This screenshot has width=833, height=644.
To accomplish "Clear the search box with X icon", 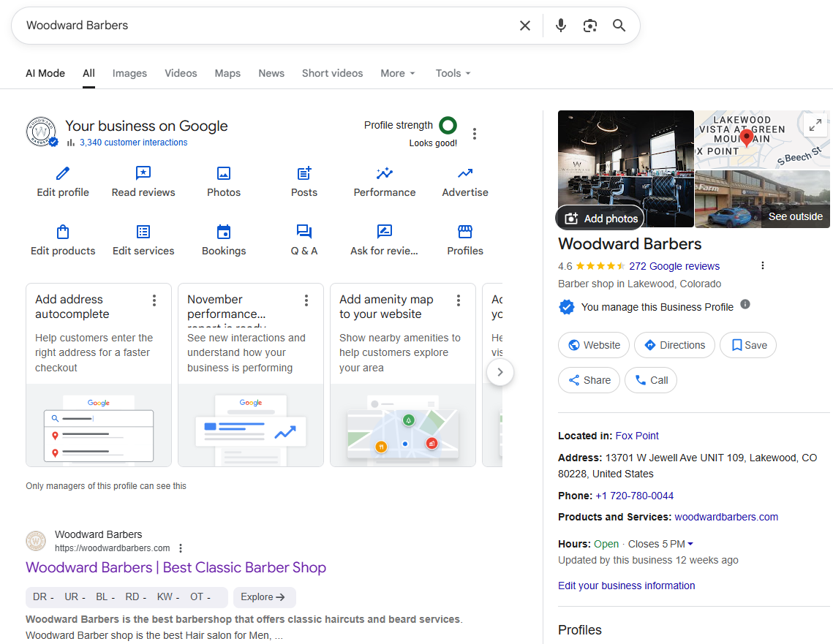I will (x=525, y=26).
